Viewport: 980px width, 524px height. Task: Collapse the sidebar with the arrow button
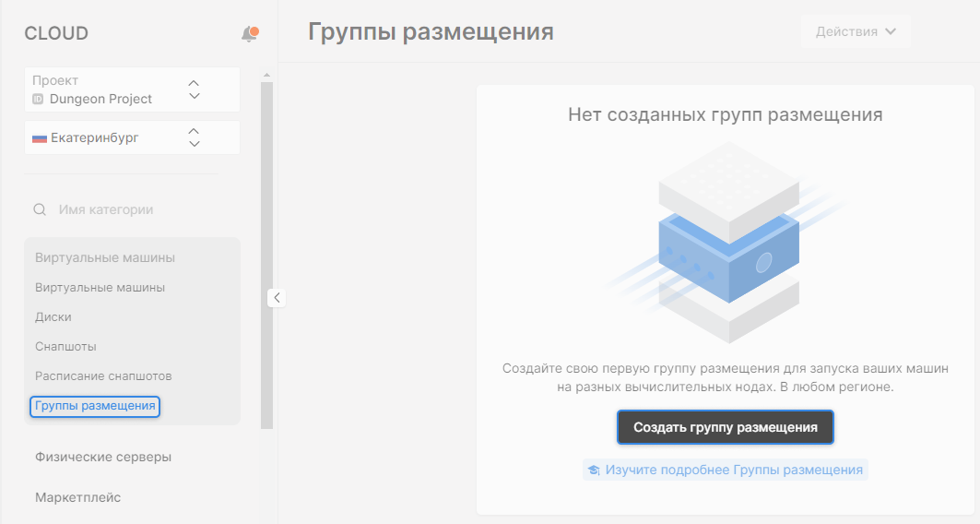point(277,298)
